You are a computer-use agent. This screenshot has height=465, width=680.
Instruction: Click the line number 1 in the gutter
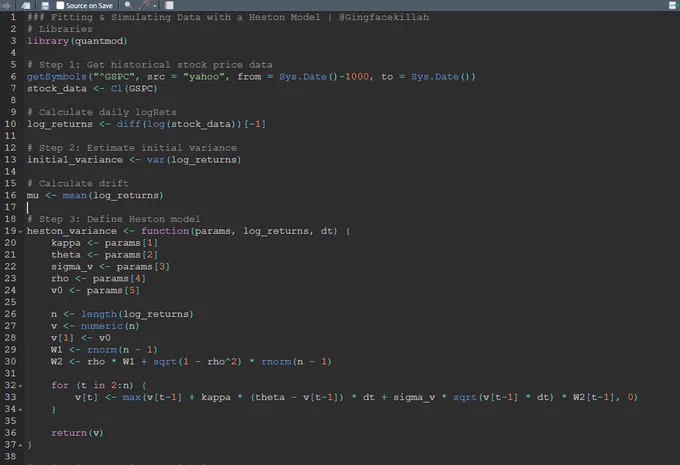point(13,17)
